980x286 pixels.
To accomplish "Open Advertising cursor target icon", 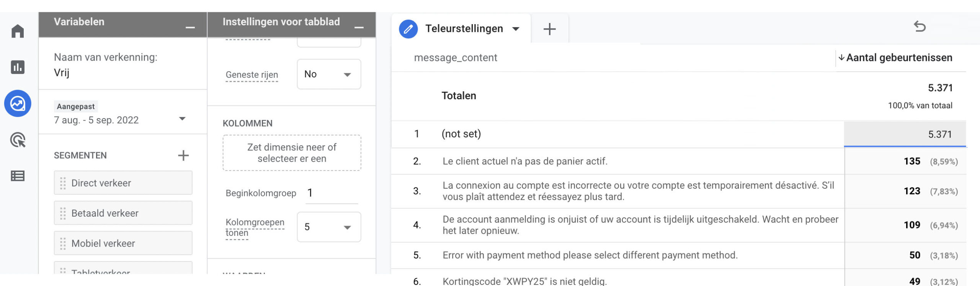I will click(x=18, y=140).
